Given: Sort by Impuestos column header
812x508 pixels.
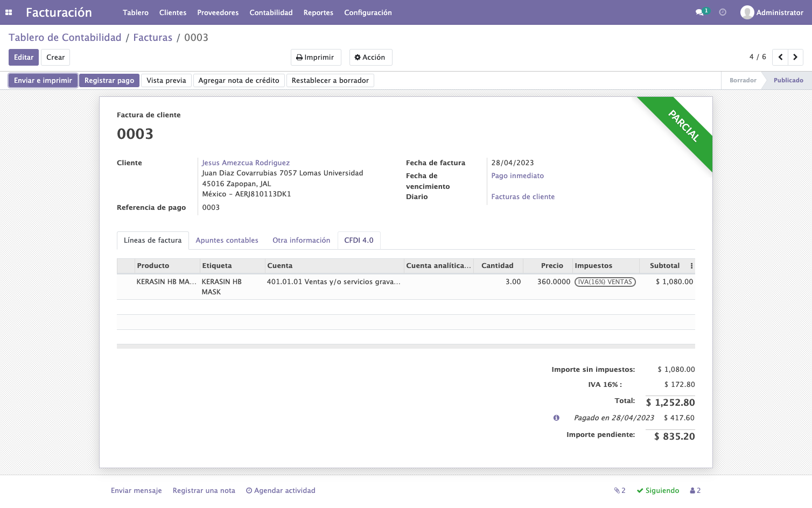Looking at the screenshot, I should [606, 266].
